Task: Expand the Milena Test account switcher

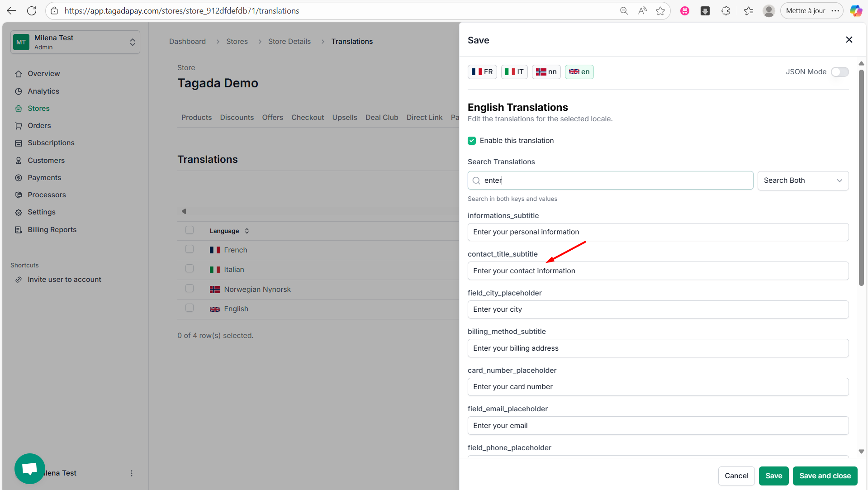Action: (75, 42)
